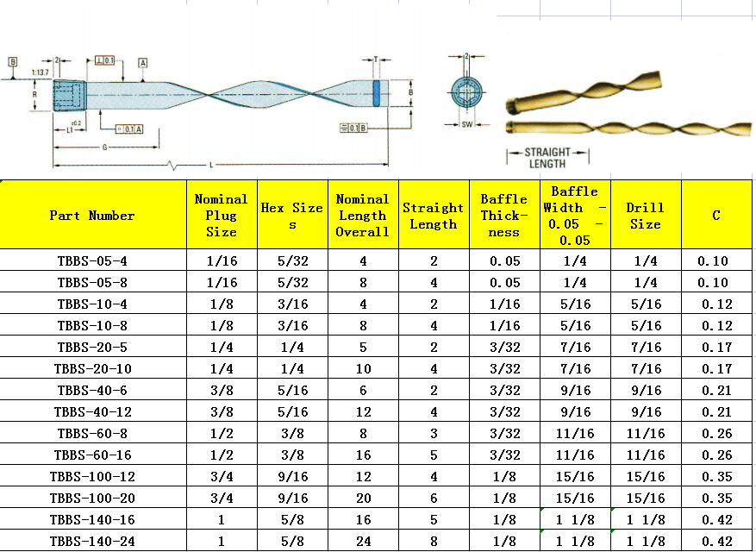Click the Straight Length column header
Viewport: 756px width, 552px height.
tap(434, 216)
